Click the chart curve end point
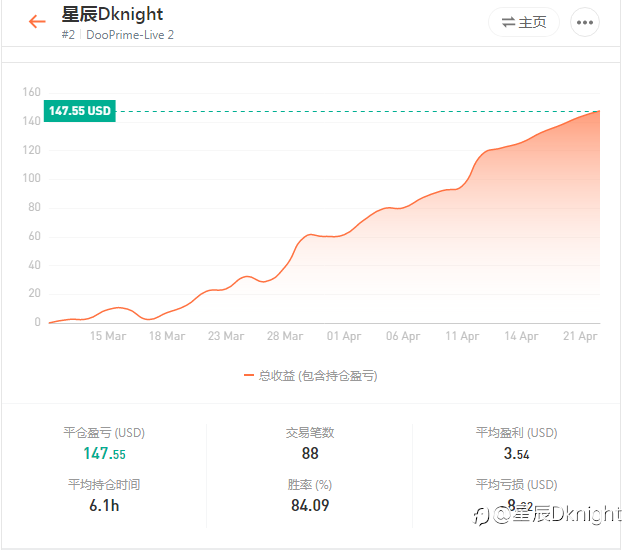 tap(599, 111)
